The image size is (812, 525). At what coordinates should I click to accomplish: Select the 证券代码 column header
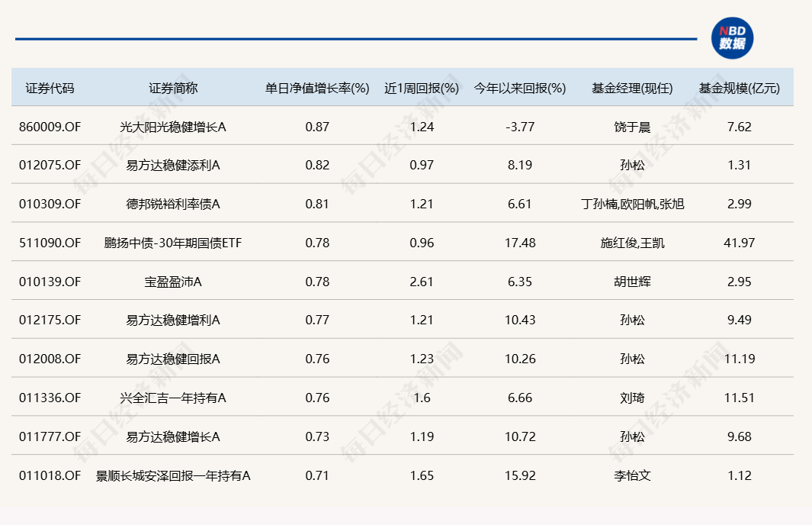(x=50, y=88)
